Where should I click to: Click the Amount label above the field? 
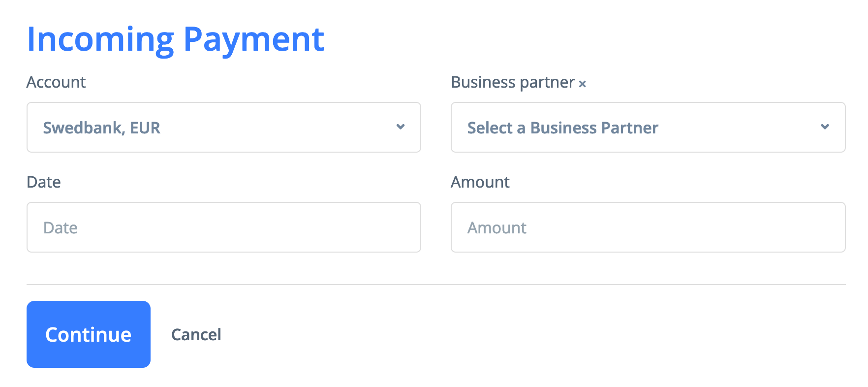480,182
